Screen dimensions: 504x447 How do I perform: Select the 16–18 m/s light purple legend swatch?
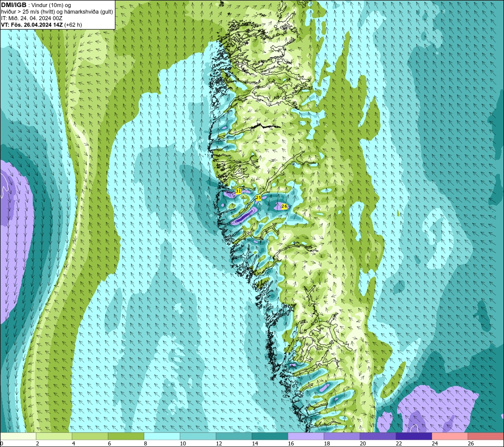click(x=306, y=436)
